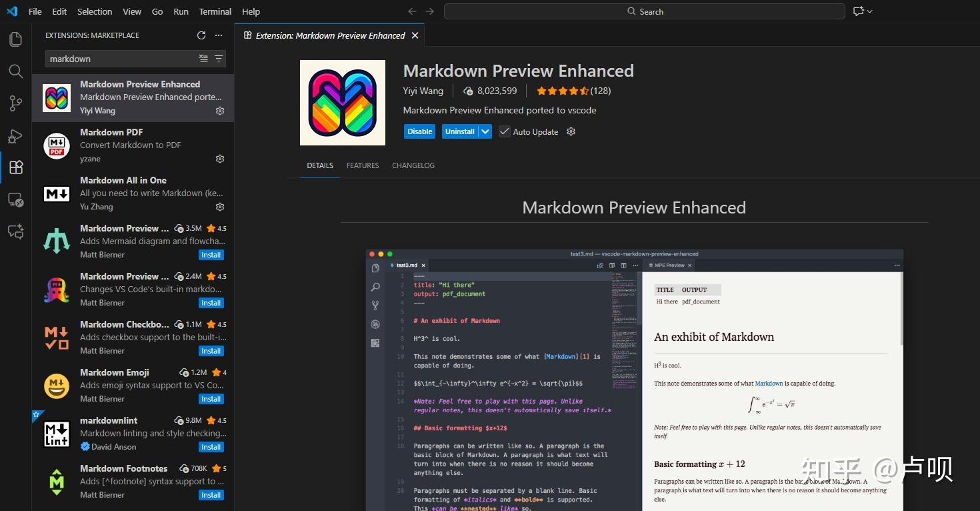Screen dimensions: 980x511
Task: Open the File menu
Action: coord(35,11)
